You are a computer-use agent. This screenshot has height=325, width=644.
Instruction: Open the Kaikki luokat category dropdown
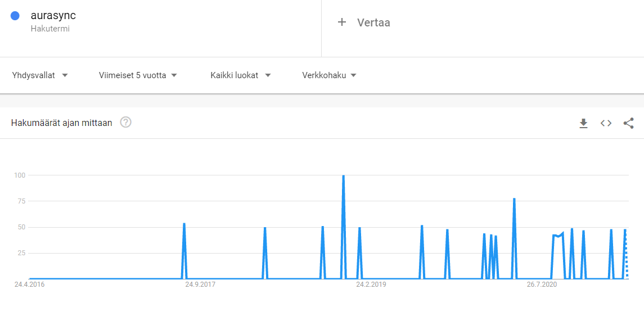pyautogui.click(x=240, y=75)
